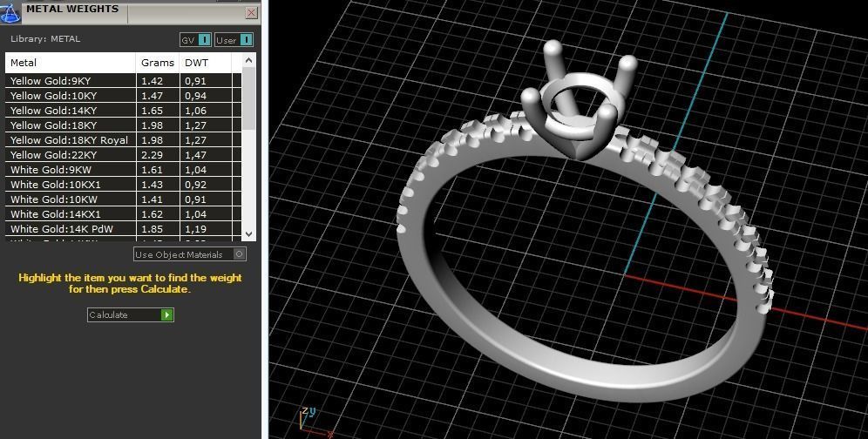Click the 1,19 DWT value
This screenshot has width=868, height=439.
[195, 229]
